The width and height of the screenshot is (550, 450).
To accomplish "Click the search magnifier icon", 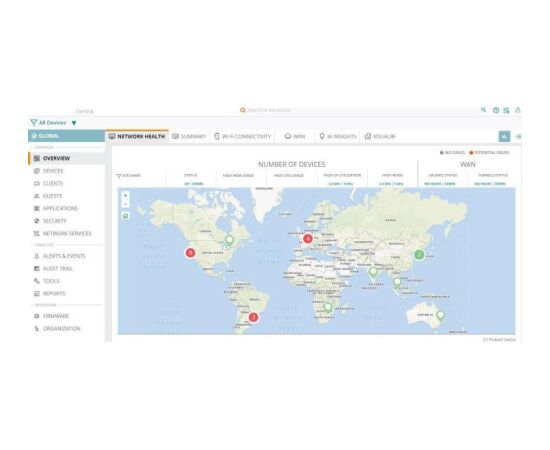I will click(x=484, y=110).
